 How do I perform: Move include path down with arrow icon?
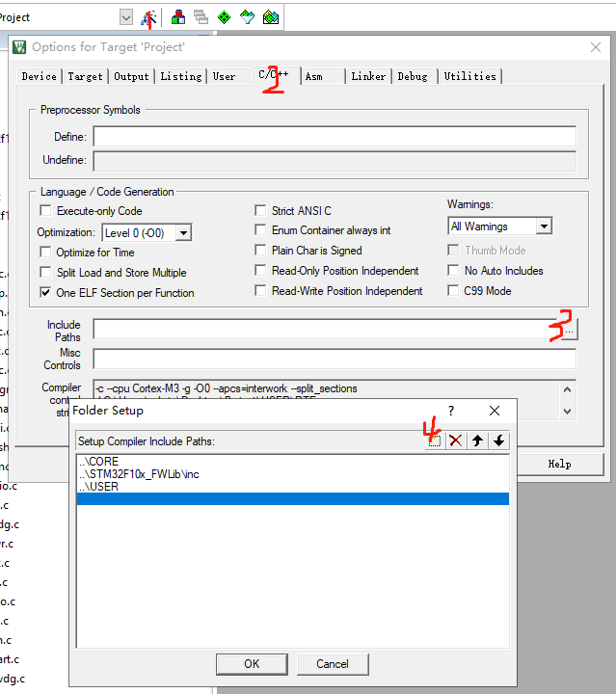point(498,440)
